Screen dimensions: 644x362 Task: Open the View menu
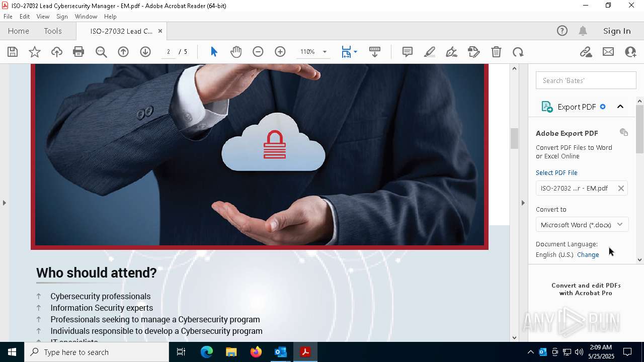(x=43, y=17)
